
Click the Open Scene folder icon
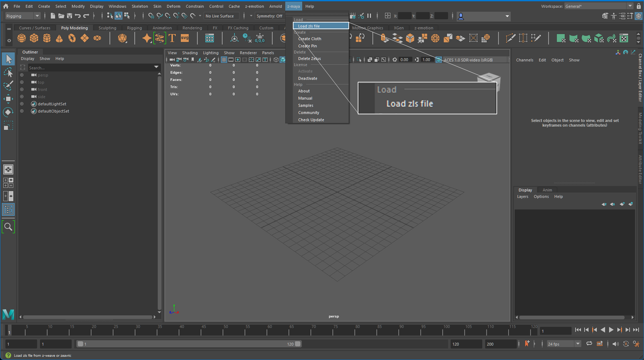pyautogui.click(x=61, y=16)
